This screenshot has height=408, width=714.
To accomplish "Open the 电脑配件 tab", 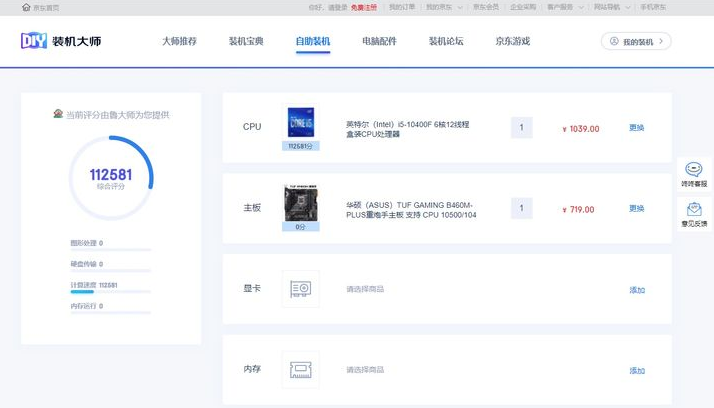I will [x=379, y=41].
